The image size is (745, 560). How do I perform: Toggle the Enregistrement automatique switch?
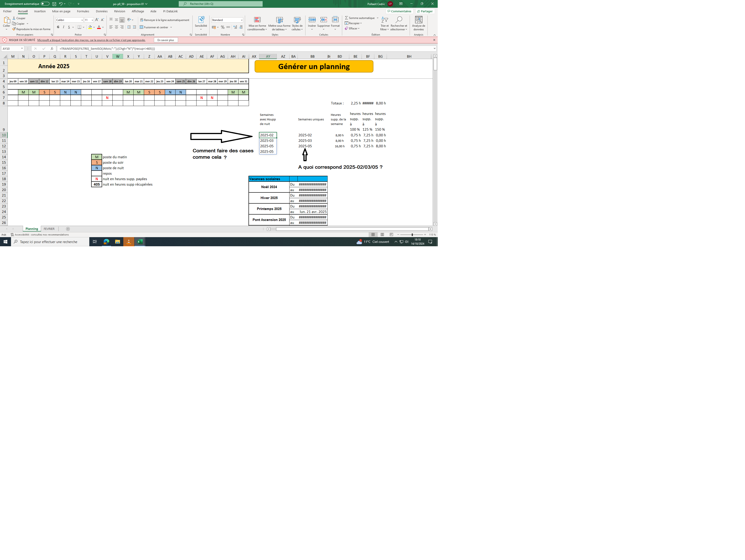45,4
